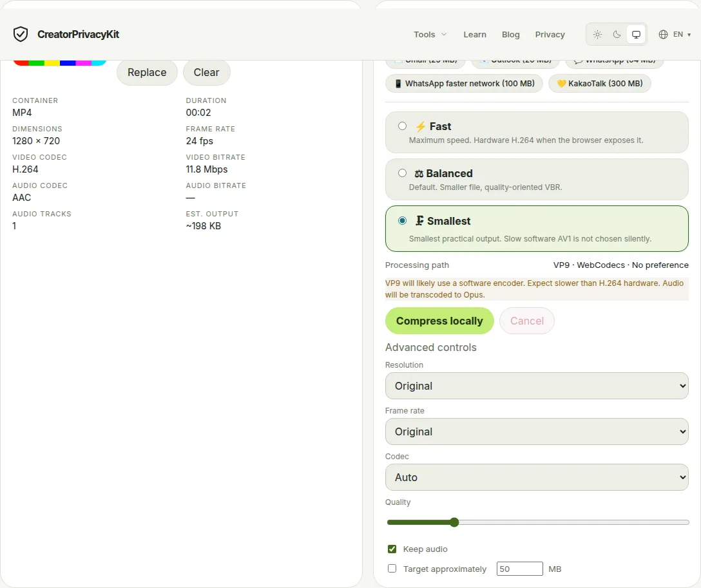
Task: Expand the Tools menu
Action: [430, 34]
